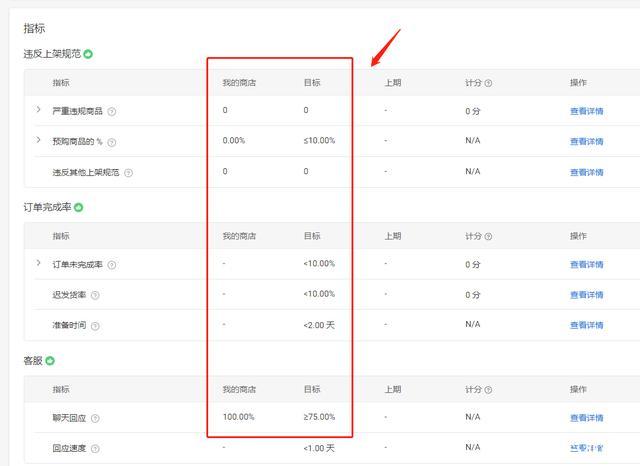Click help icon beside 迟发货率
This screenshot has width=640, height=466.
pos(95,295)
